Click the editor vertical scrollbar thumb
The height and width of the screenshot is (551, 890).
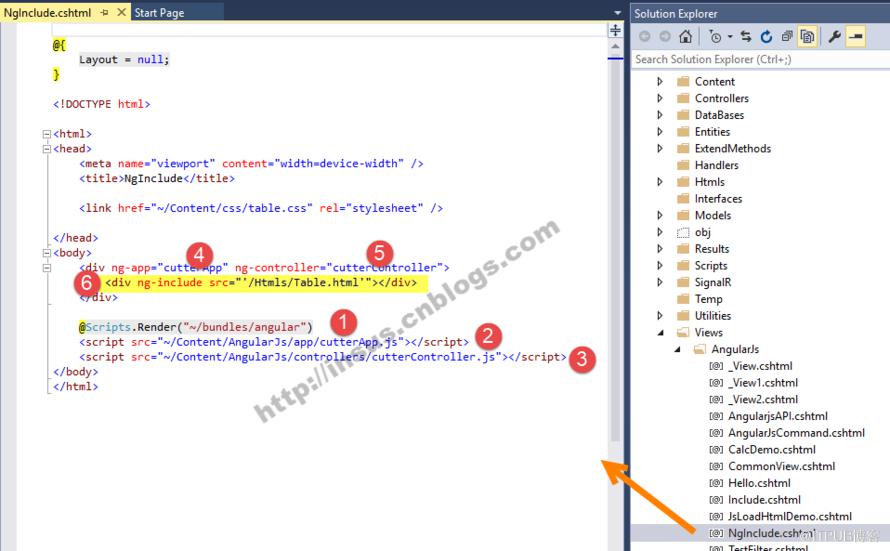tap(615, 250)
